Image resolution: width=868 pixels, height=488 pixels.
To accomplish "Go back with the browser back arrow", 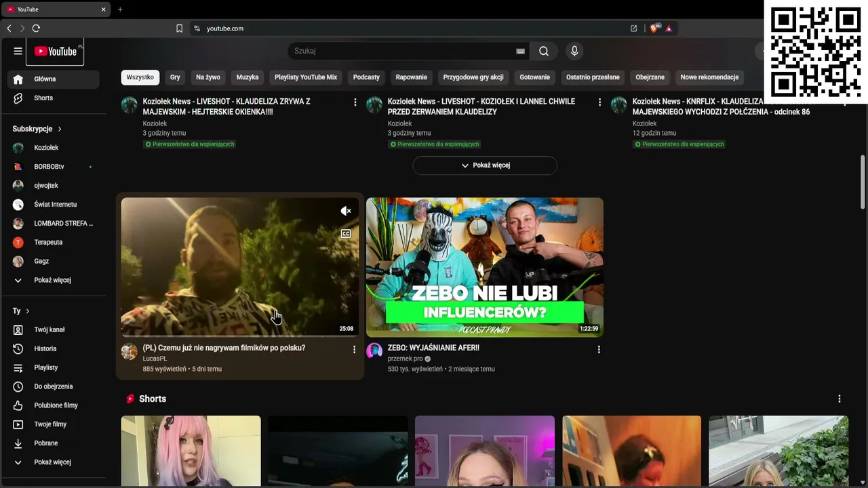I will (x=9, y=28).
